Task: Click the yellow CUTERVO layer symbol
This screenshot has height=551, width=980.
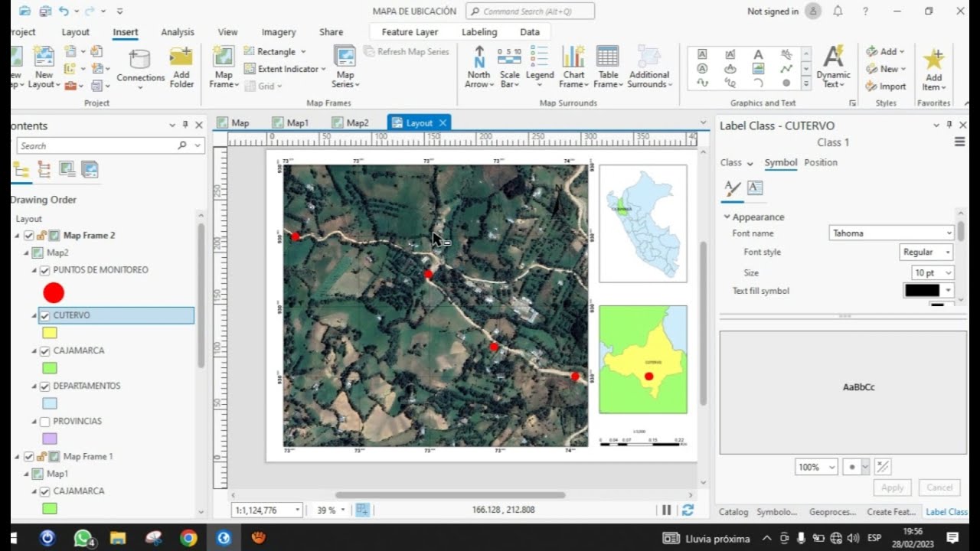Action: pyautogui.click(x=49, y=333)
